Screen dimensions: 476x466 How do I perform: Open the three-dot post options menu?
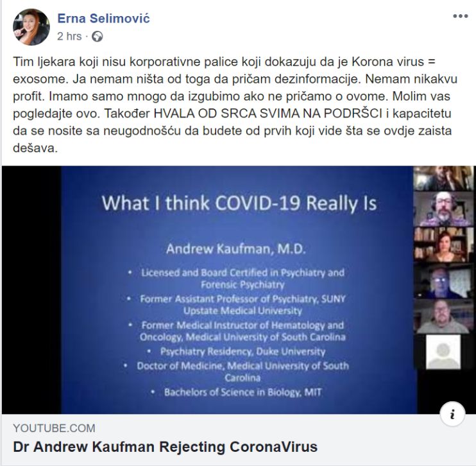click(460, 17)
